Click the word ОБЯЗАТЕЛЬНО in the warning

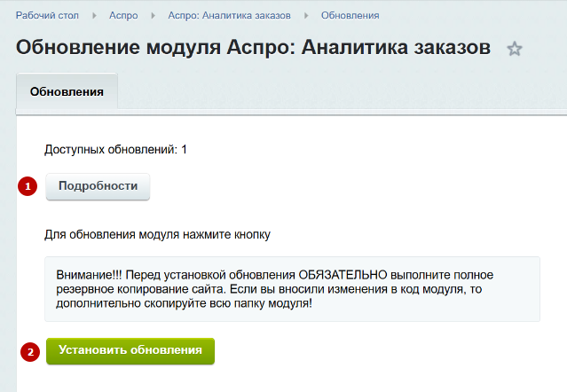[x=343, y=275]
